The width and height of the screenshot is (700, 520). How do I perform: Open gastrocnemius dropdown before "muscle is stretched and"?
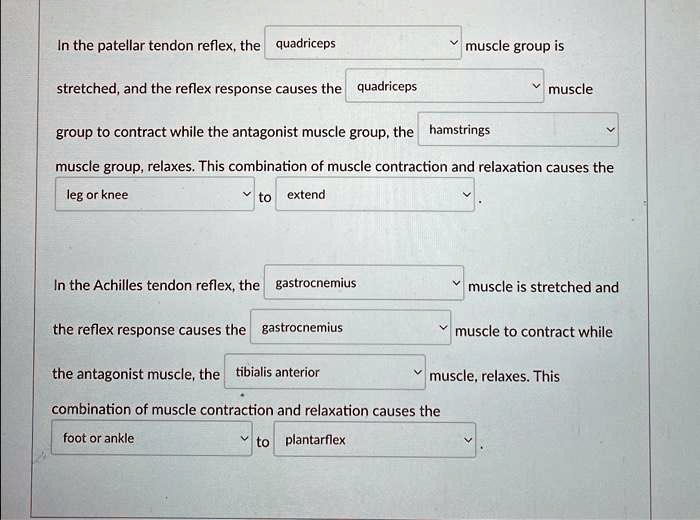364,283
